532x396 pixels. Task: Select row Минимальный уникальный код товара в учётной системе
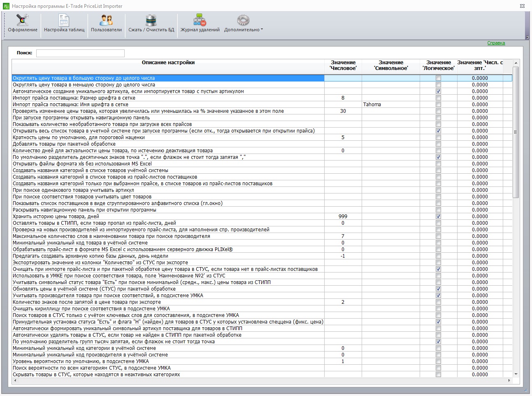tap(168, 243)
